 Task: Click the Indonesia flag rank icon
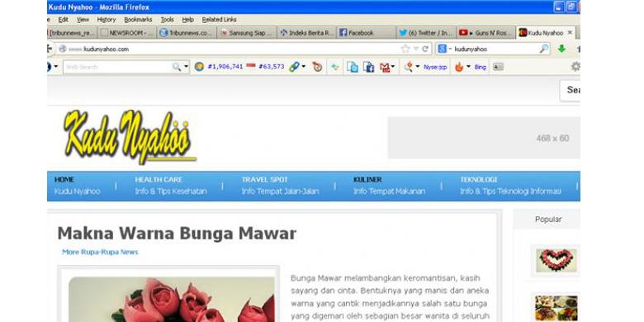click(251, 66)
